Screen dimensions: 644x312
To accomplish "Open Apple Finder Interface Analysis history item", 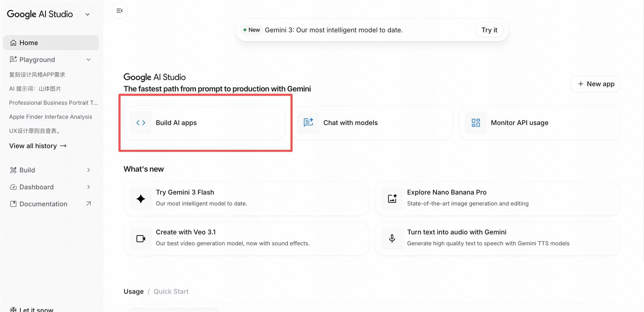I will [51, 117].
